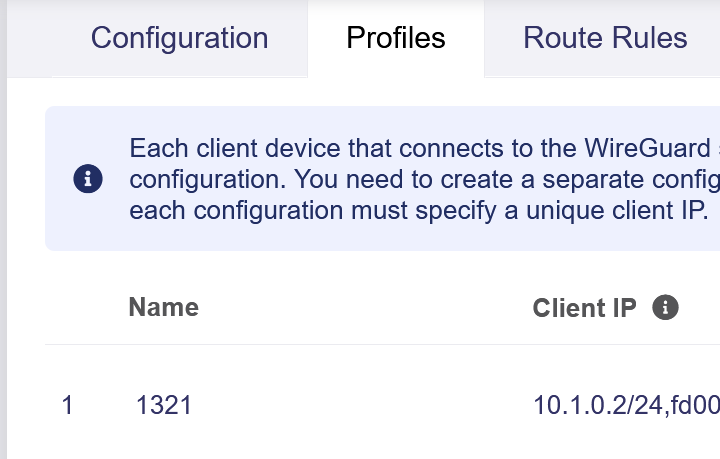This screenshot has width=720, height=459.
Task: Click the white gap above the info banner
Action: click(380, 92)
